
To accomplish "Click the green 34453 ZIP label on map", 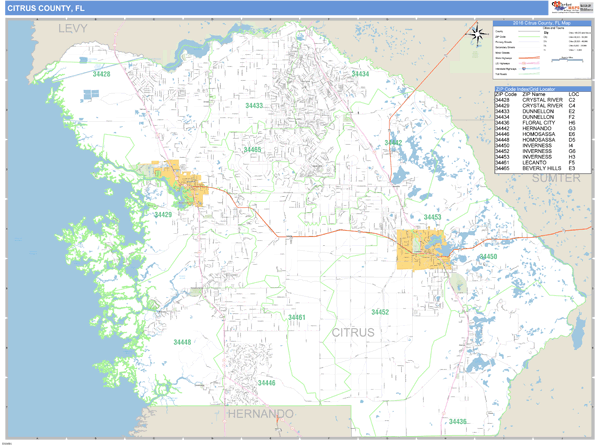I will tap(432, 217).
